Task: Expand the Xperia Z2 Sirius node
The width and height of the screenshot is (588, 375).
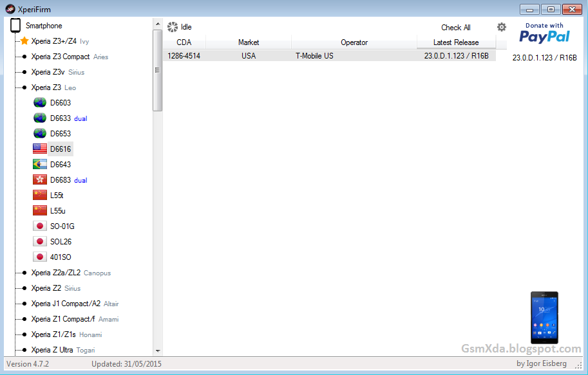Action: (x=24, y=288)
